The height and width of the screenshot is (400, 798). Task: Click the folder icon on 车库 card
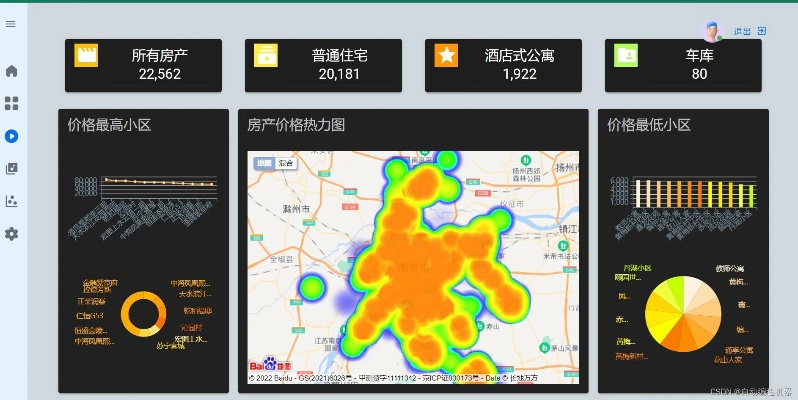pos(626,55)
